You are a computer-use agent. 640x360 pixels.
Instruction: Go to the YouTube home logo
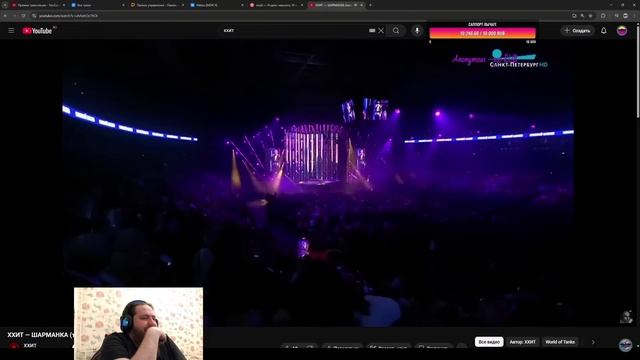pyautogui.click(x=37, y=31)
